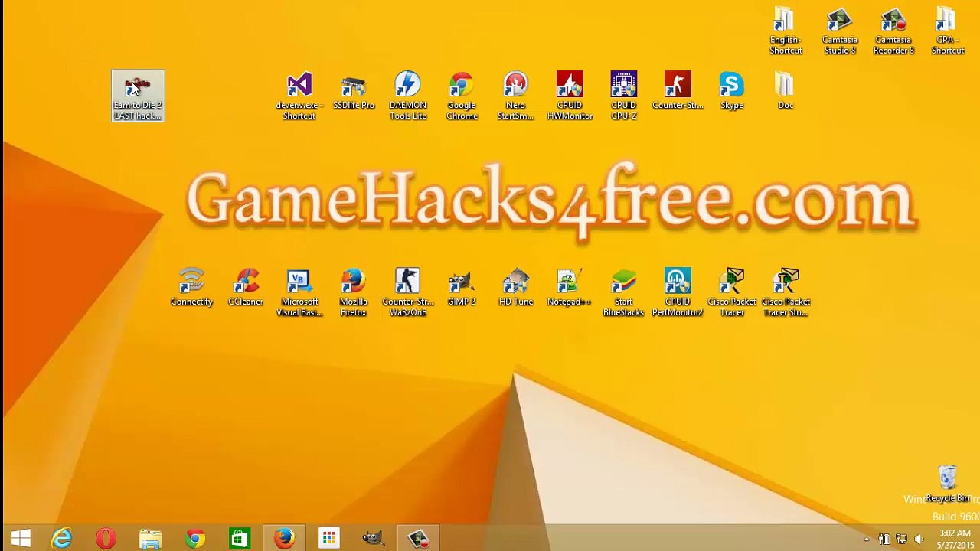
Task: Open the English shortcut folder on desktop
Action: pos(786,31)
